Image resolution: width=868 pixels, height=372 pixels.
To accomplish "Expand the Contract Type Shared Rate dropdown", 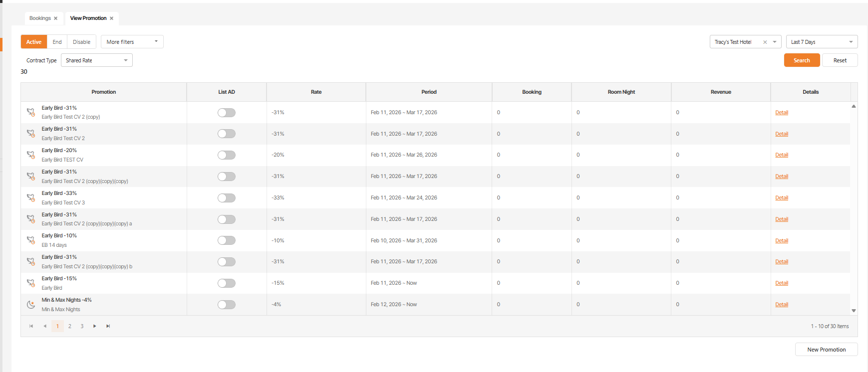I will (97, 60).
